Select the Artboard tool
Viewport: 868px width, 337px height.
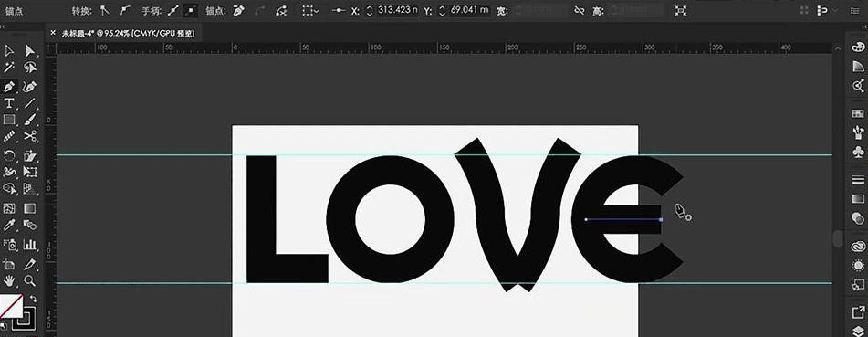click(9, 264)
